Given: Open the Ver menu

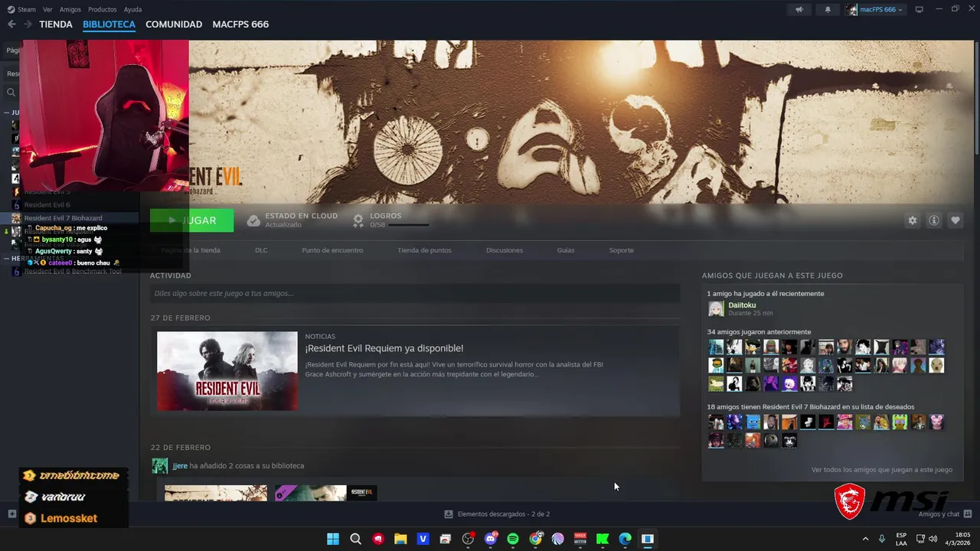Looking at the screenshot, I should coord(47,9).
